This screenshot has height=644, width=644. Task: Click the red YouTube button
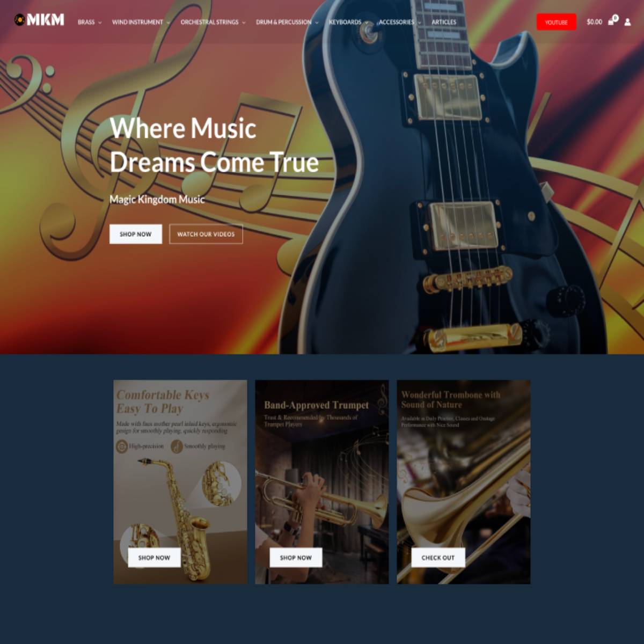pos(556,22)
